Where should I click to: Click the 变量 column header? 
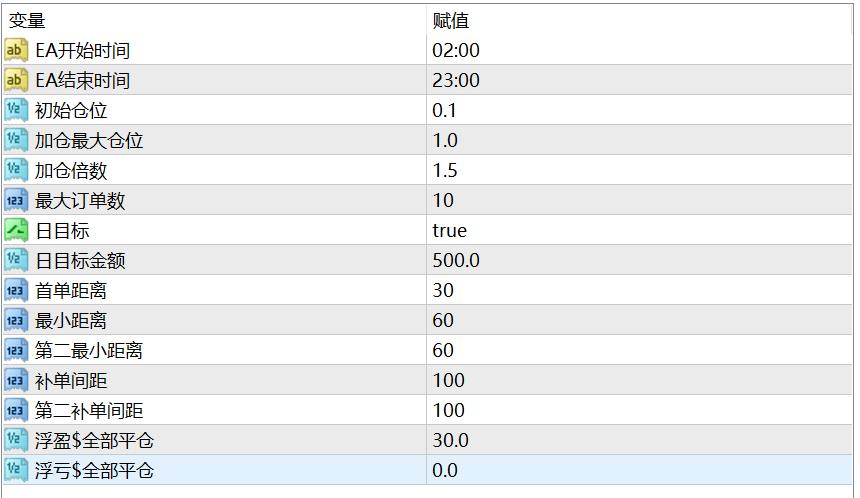[27, 20]
